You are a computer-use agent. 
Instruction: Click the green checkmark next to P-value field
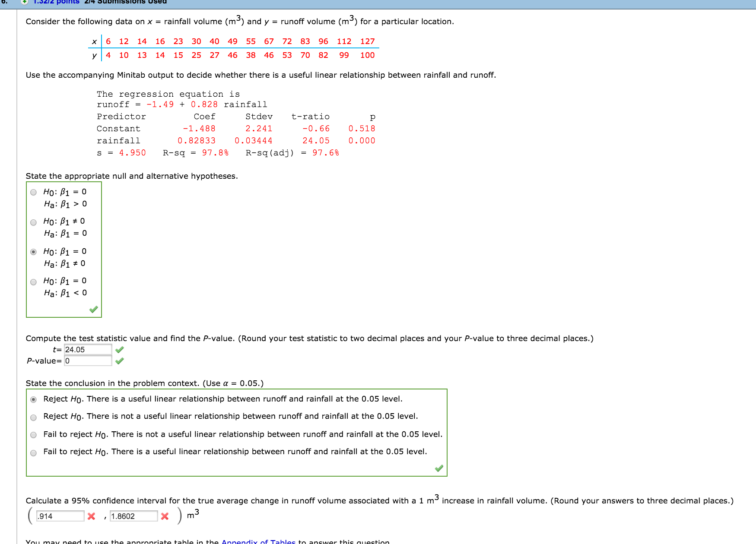(x=120, y=361)
